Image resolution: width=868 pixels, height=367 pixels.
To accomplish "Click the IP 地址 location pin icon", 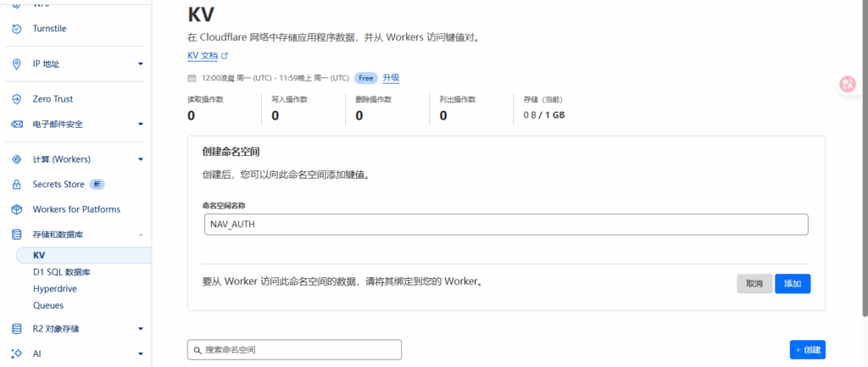I will (16, 64).
